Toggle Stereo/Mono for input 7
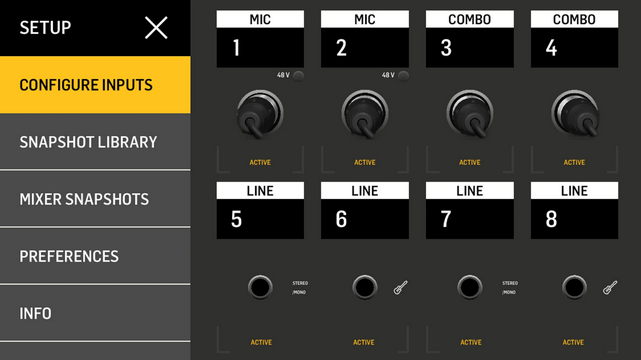The width and height of the screenshot is (641, 360). 510,288
